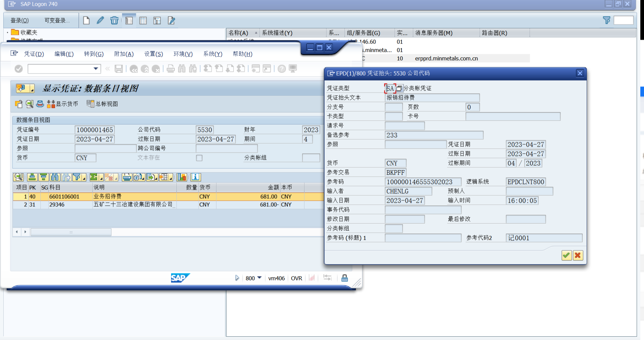The height and width of the screenshot is (340, 644).
Task: Open the command field dropdown arrow
Action: coord(96,69)
